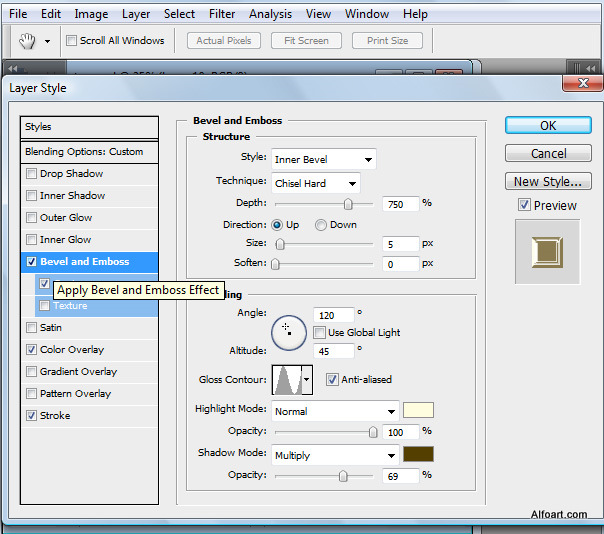
Task: Pick the highlight color swatch
Action: (x=418, y=410)
